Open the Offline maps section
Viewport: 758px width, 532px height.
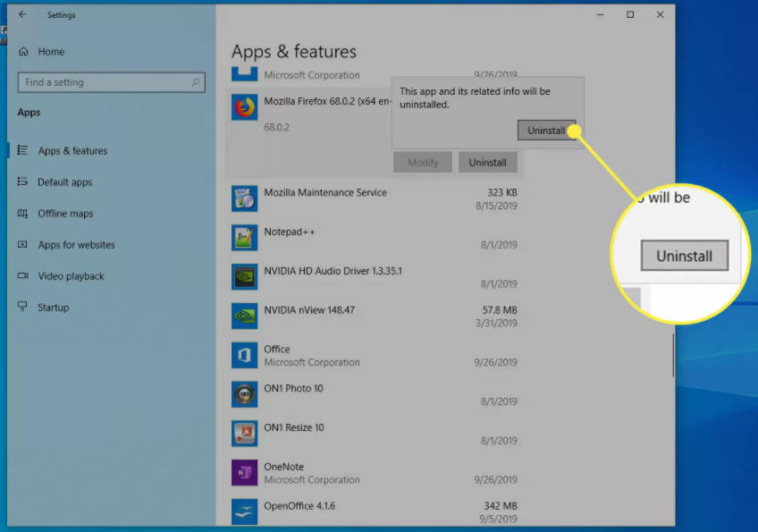click(63, 213)
